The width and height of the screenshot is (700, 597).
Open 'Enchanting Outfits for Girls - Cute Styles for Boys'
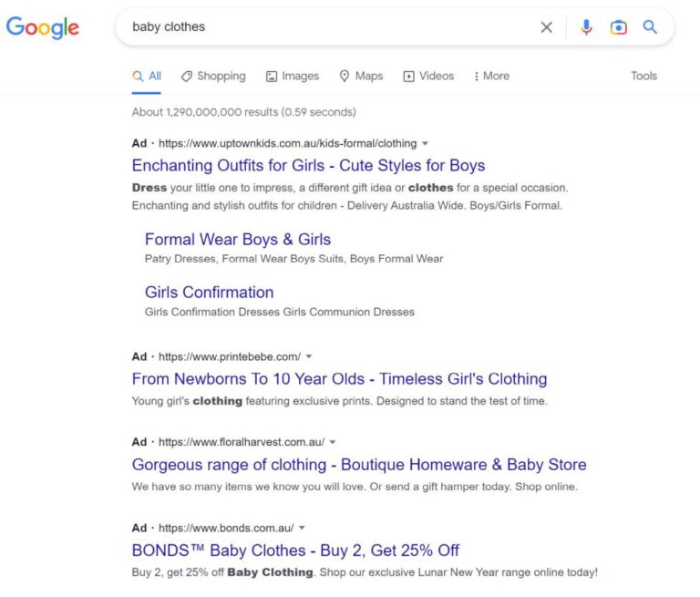coord(308,166)
